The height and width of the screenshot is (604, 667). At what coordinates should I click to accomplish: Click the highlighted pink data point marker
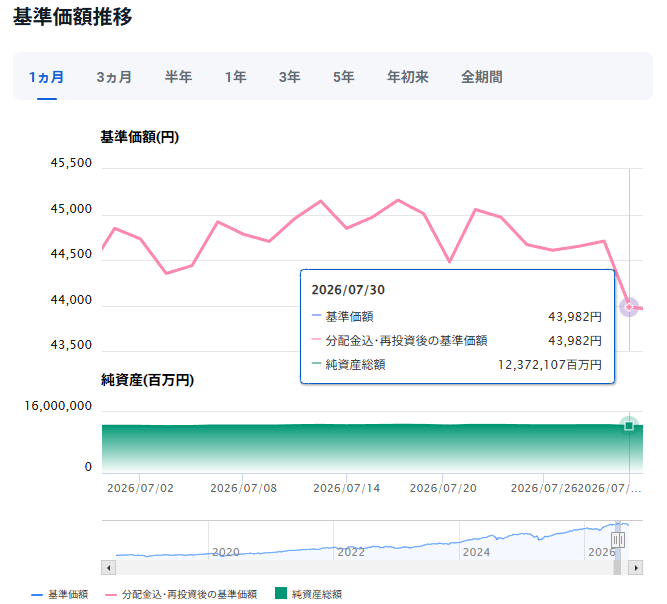pyautogui.click(x=629, y=307)
